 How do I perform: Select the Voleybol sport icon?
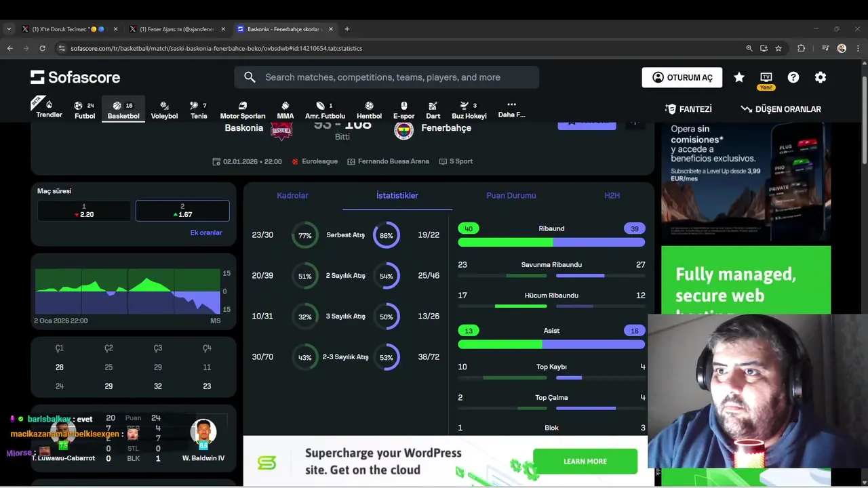[x=164, y=110]
